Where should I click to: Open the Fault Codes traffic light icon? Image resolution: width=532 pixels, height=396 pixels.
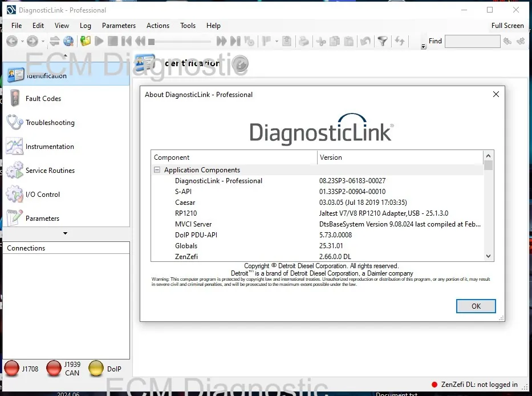tap(15, 99)
